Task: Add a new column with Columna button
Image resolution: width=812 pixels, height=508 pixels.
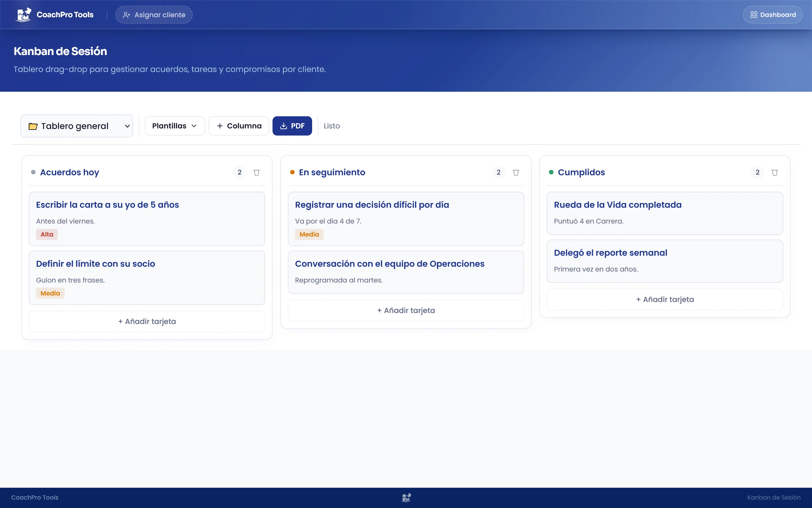Action: pos(239,126)
